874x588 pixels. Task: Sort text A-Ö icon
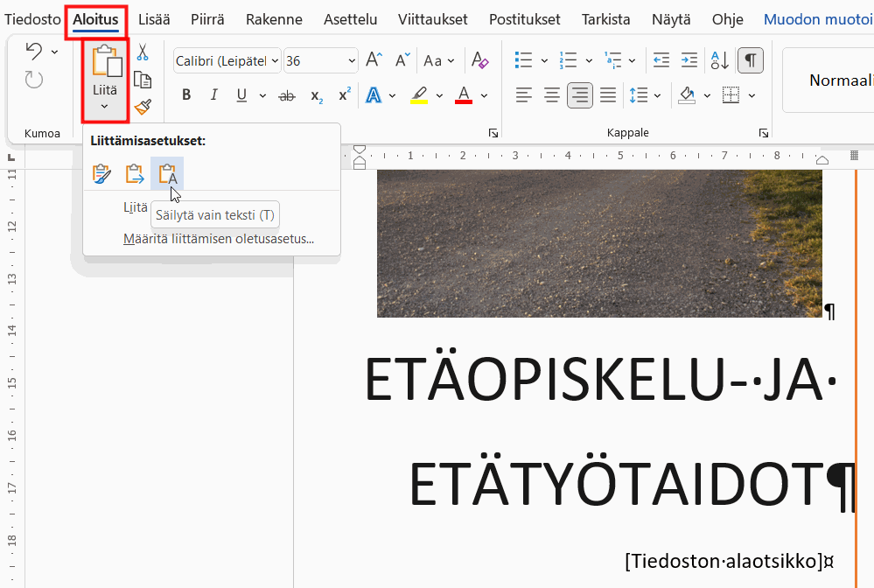tap(720, 60)
